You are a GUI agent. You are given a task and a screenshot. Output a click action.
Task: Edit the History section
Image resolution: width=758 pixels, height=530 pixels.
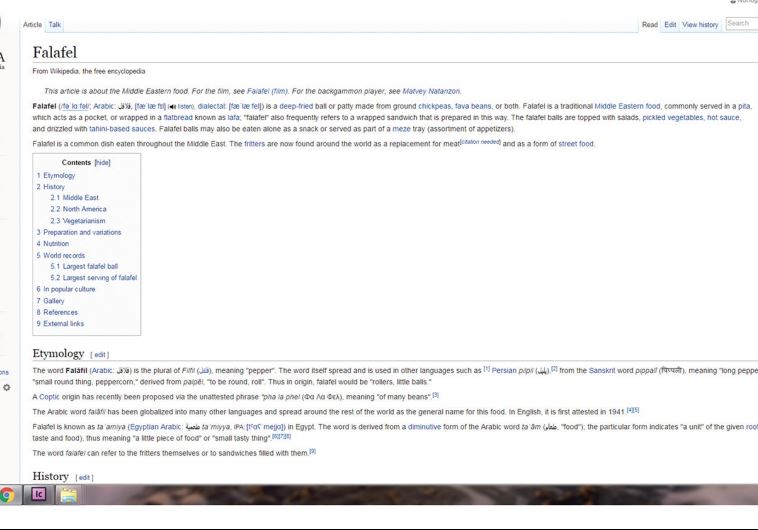85,477
